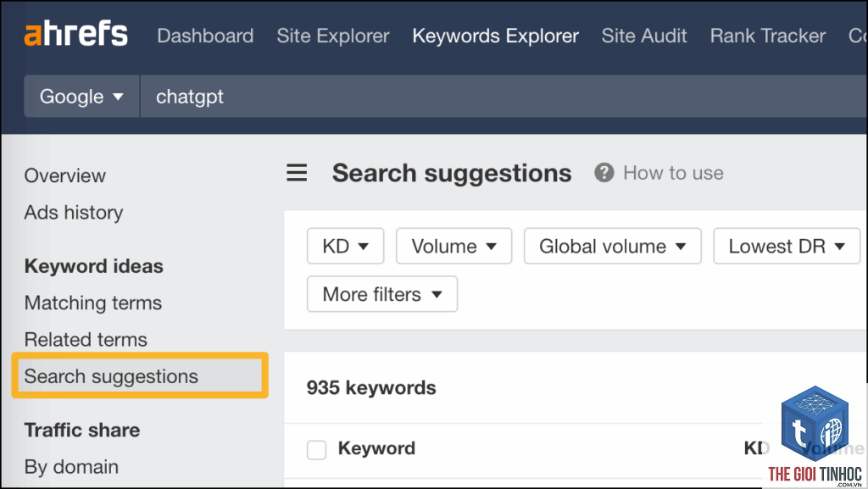Open Site Explorer in top navigation
This screenshot has width=868, height=489.
[x=333, y=36]
